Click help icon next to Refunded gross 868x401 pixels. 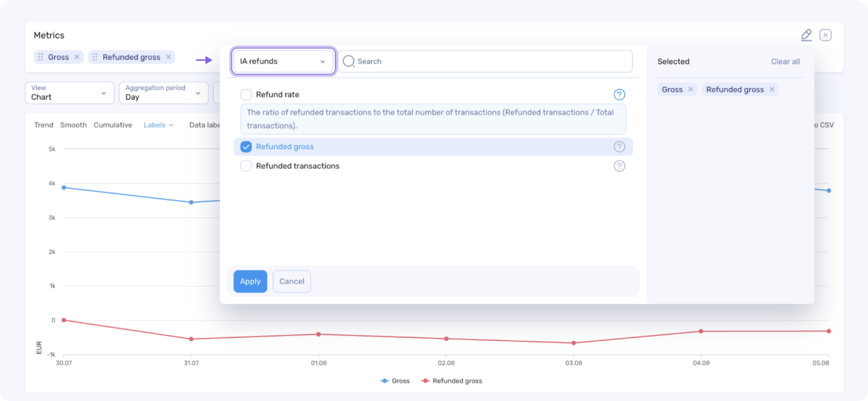[x=619, y=147]
